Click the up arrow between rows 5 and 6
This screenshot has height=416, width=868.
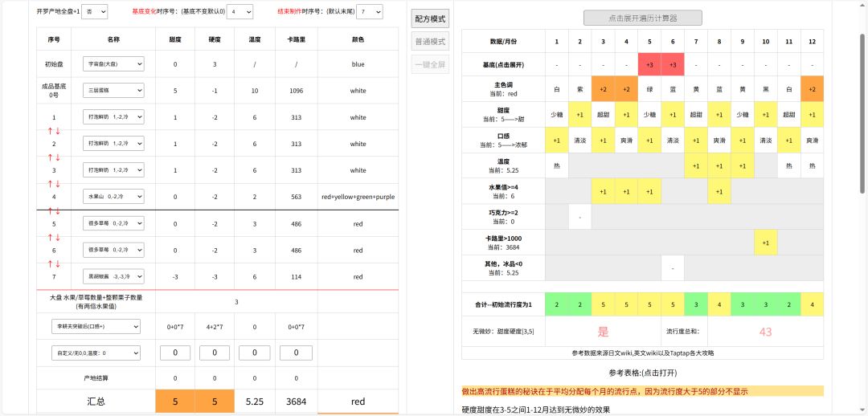pos(49,237)
